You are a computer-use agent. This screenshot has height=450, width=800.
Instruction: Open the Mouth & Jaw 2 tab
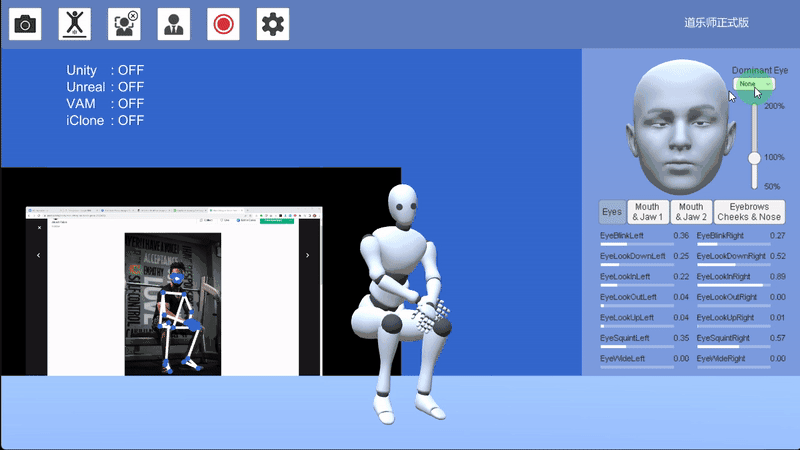(691, 212)
